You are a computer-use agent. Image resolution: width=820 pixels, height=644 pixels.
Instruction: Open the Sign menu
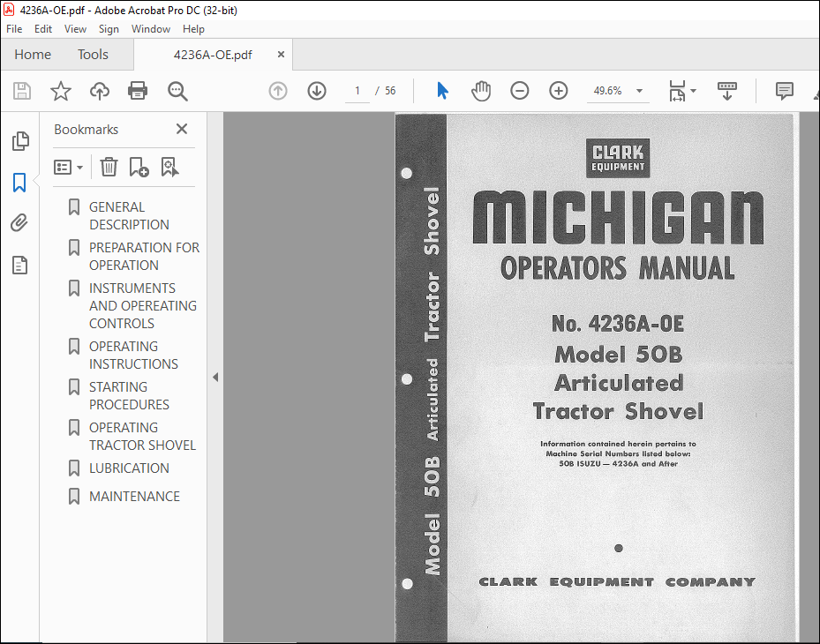[109, 29]
